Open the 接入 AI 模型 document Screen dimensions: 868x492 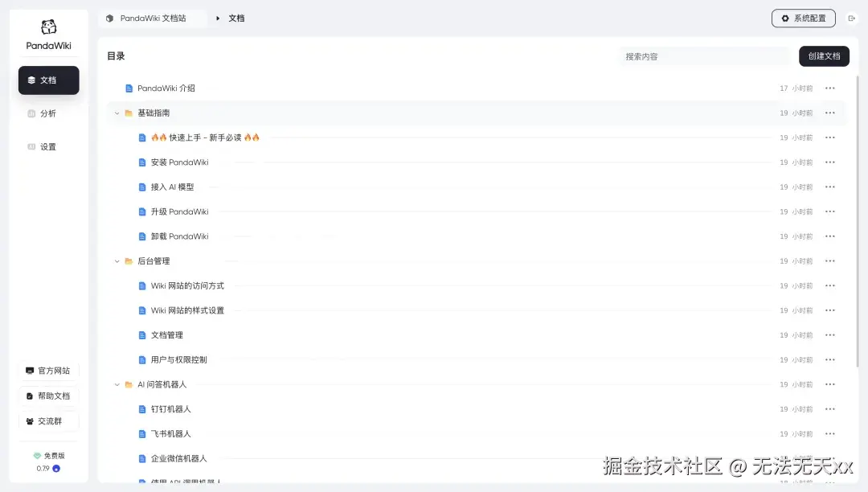coord(172,187)
